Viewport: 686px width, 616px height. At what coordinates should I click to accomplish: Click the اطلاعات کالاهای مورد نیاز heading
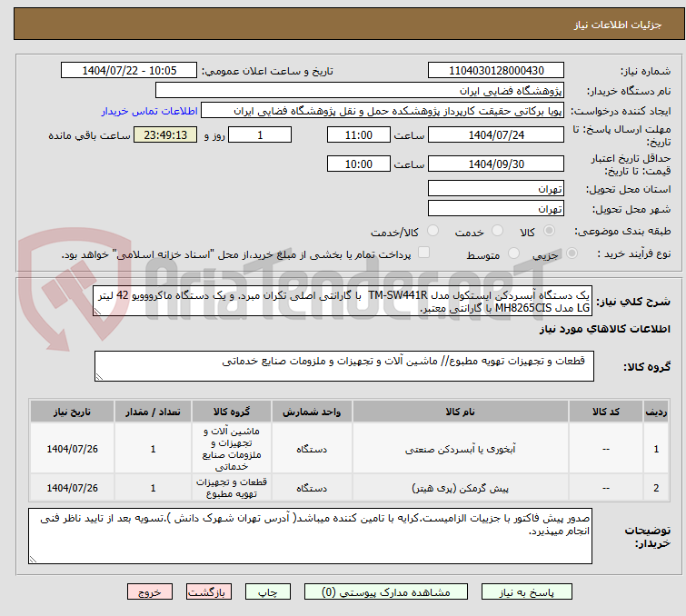coord(604,329)
